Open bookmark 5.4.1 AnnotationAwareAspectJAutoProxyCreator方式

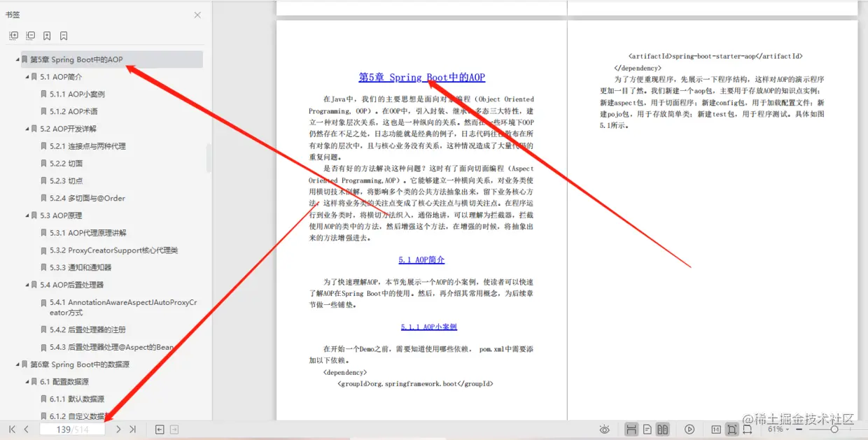(123, 308)
